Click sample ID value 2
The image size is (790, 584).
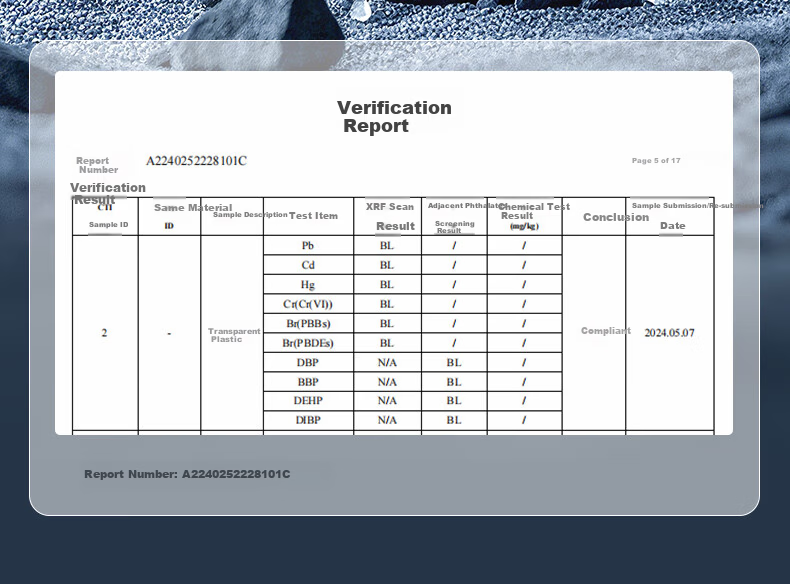(x=104, y=333)
